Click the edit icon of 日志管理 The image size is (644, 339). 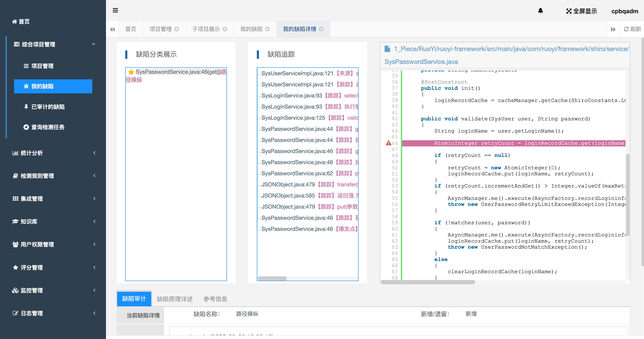click(15, 313)
